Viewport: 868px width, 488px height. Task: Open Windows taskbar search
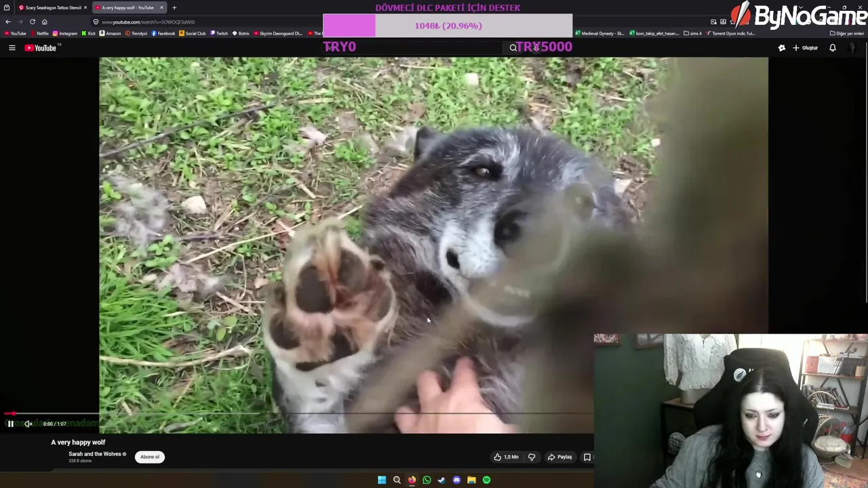(397, 480)
